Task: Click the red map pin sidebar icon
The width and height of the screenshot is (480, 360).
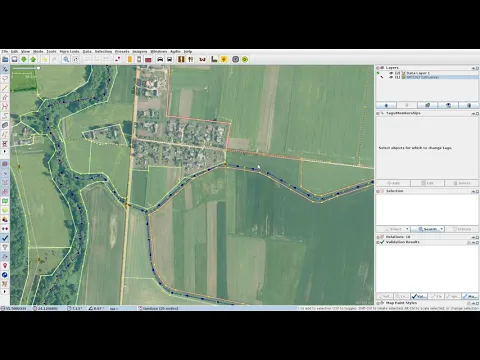Action: 5,266
